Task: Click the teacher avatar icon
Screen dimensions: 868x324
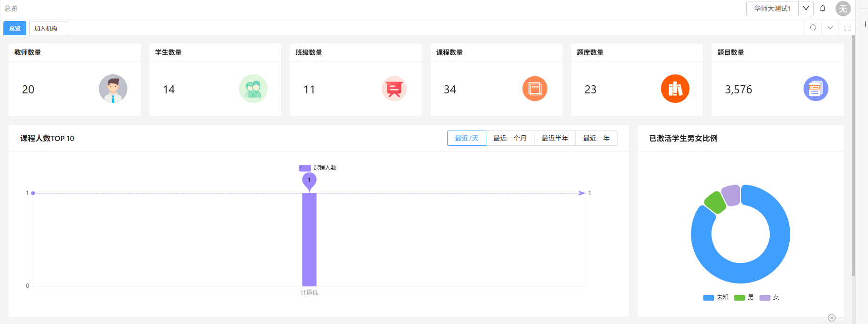Action: (x=113, y=89)
